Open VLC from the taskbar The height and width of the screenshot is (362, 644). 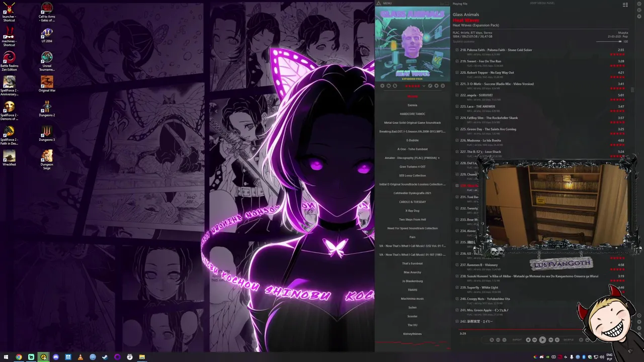80,357
